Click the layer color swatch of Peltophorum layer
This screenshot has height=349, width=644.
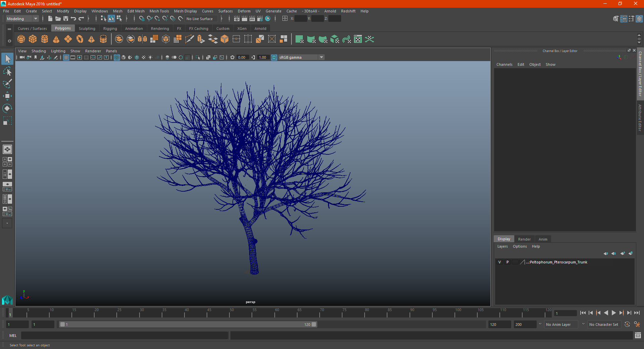coord(523,262)
